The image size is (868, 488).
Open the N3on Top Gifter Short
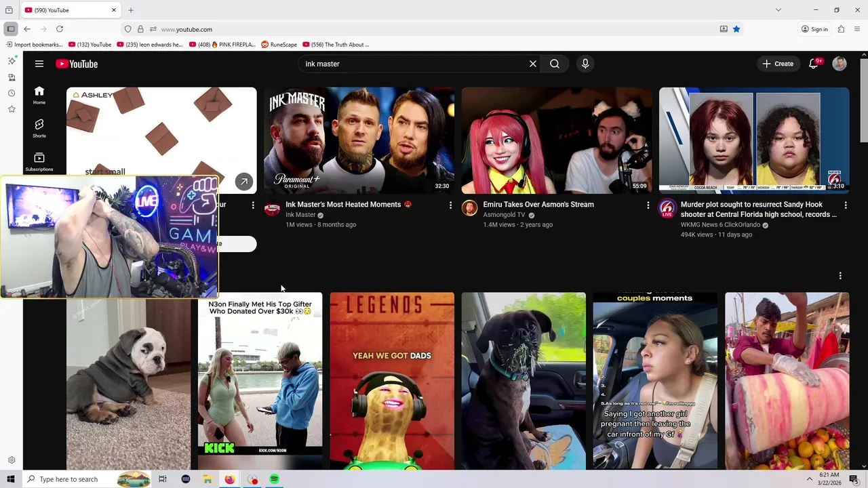click(x=260, y=381)
